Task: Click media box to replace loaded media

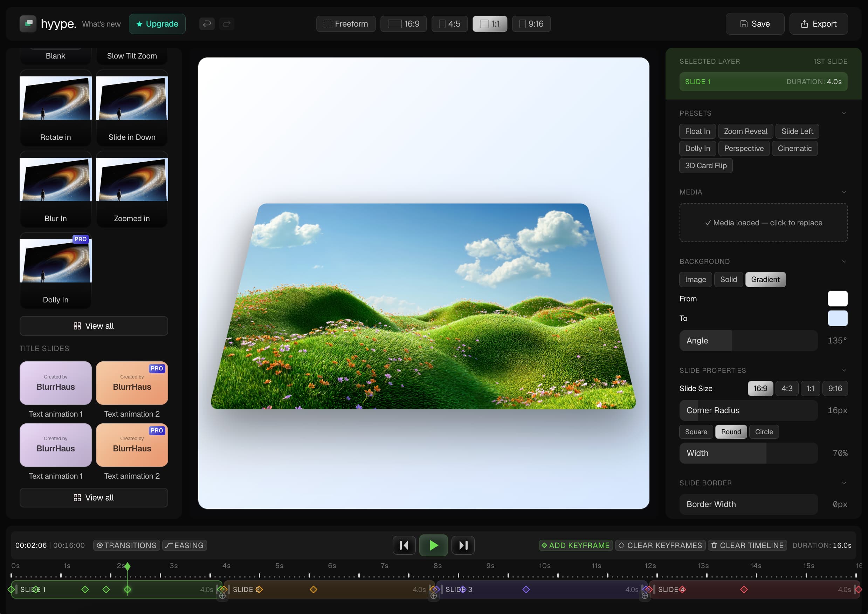Action: pyautogui.click(x=763, y=223)
